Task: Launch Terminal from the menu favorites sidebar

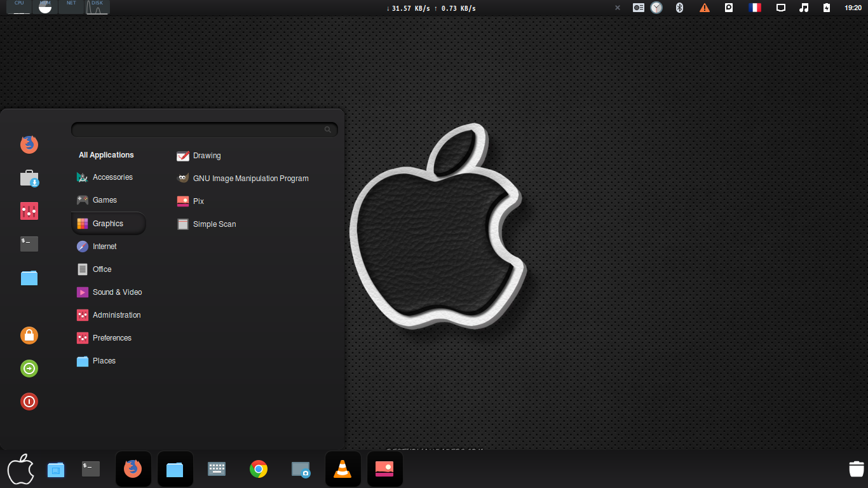Action: pos(29,244)
